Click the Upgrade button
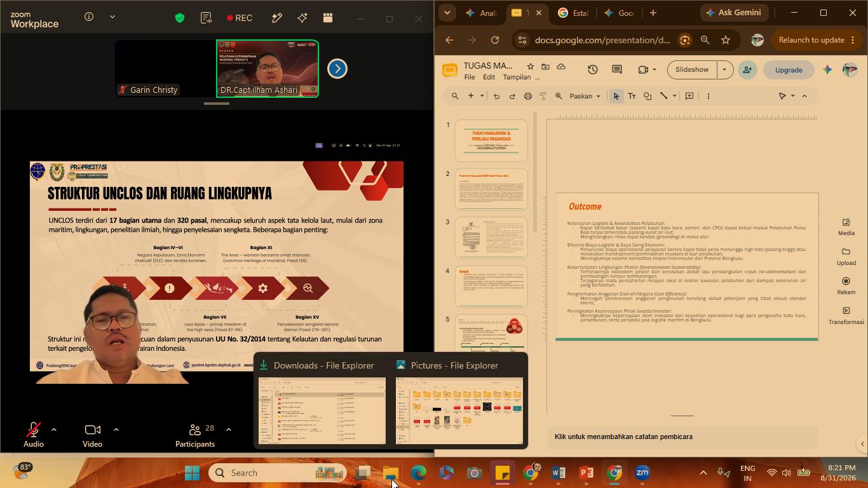This screenshot has width=868, height=488. (789, 70)
